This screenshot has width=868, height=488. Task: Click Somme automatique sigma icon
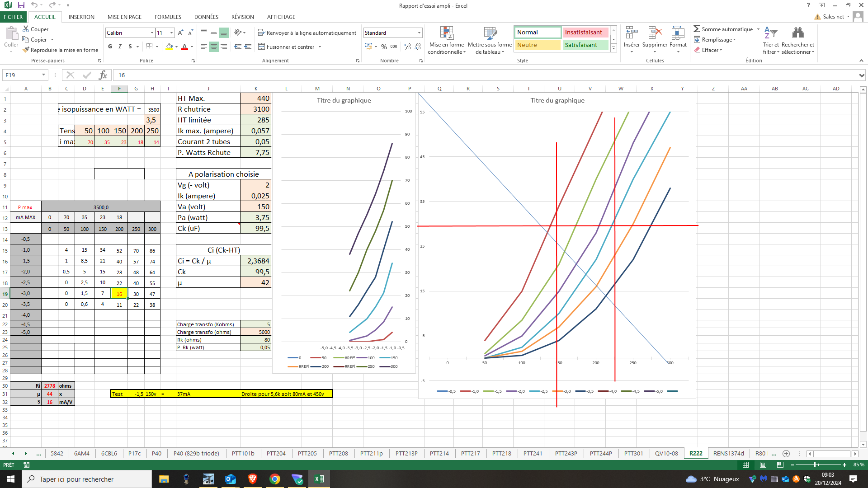click(x=697, y=29)
